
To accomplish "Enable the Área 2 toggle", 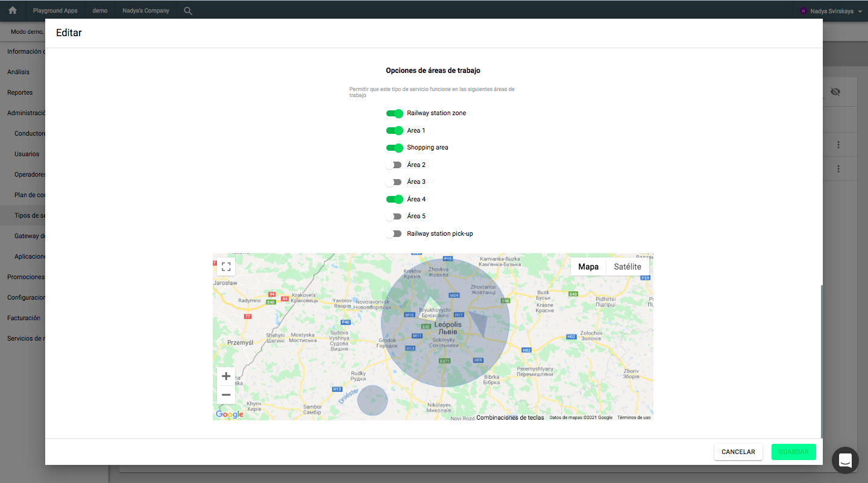I will [394, 165].
